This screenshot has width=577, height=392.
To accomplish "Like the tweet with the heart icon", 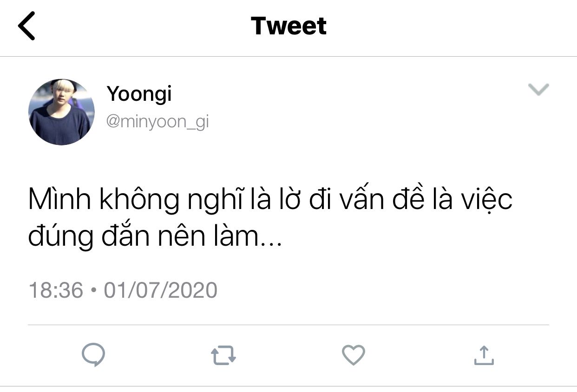I will coord(354,356).
